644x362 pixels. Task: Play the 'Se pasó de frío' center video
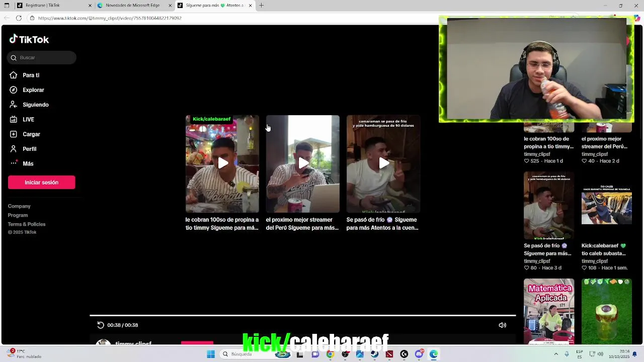pos(383,164)
